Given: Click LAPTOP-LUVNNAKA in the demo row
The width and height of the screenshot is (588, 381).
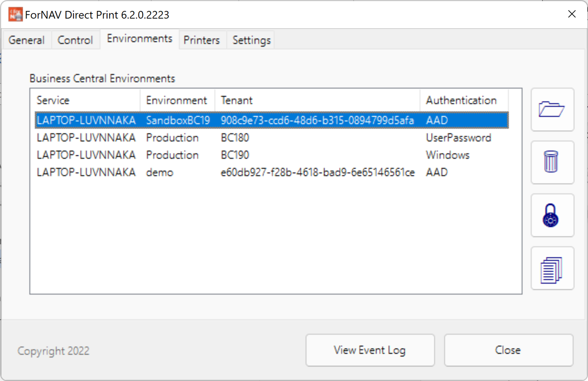Looking at the screenshot, I should (x=86, y=172).
